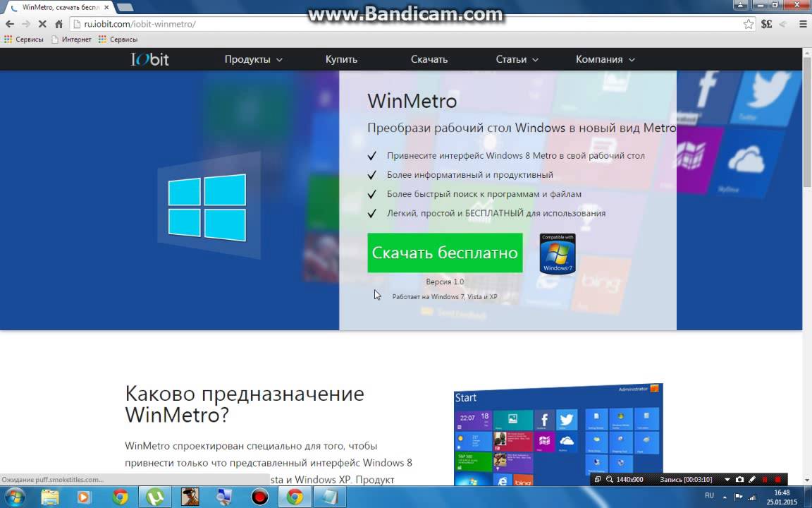Open the Chrome hamburger menu
The width and height of the screenshot is (812, 508).
point(803,24)
